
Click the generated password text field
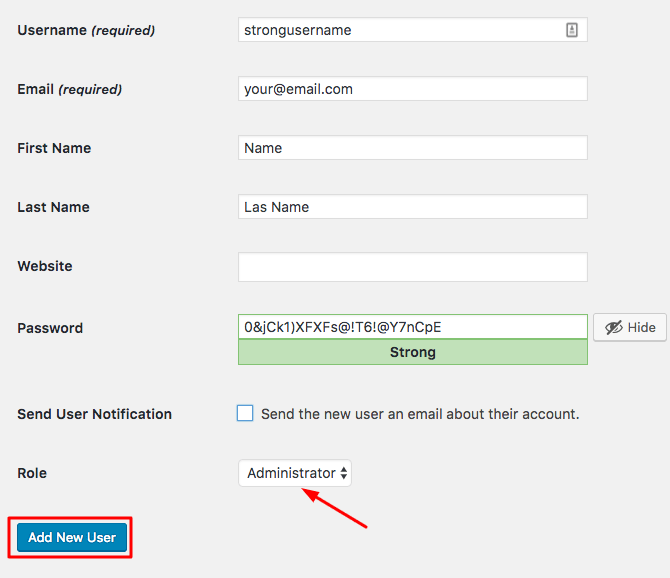(412, 327)
